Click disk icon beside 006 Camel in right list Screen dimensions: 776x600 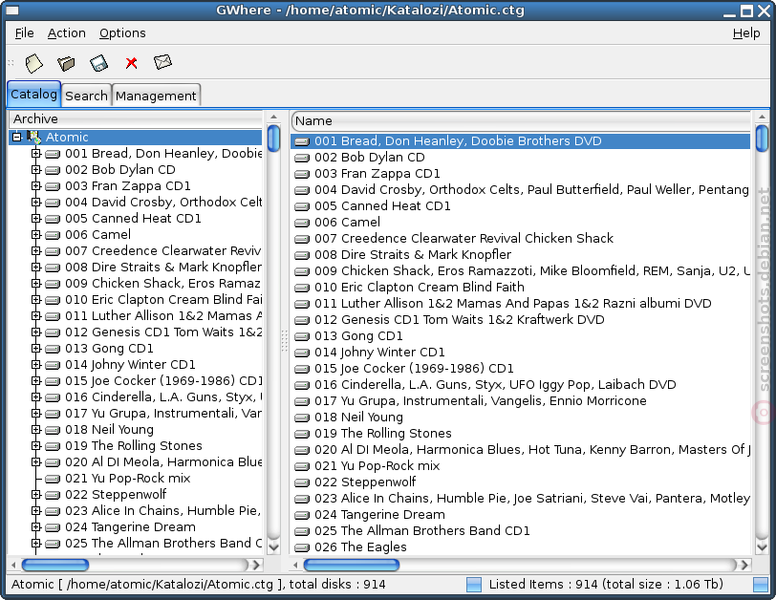point(302,223)
